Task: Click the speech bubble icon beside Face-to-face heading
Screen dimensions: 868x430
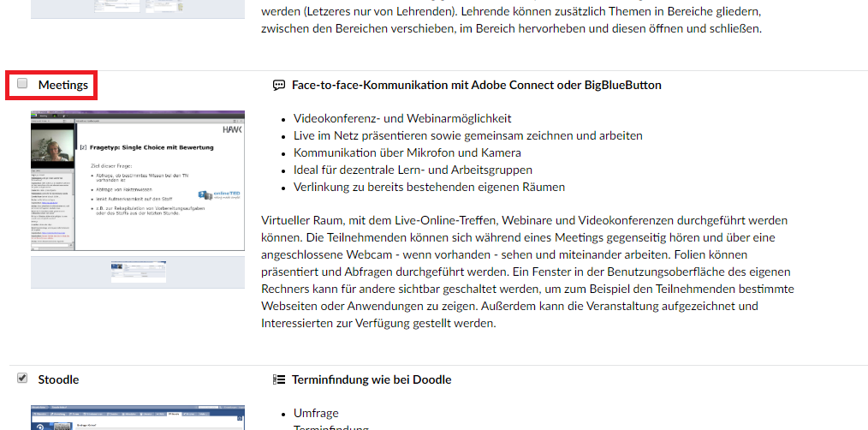Action: tap(279, 86)
